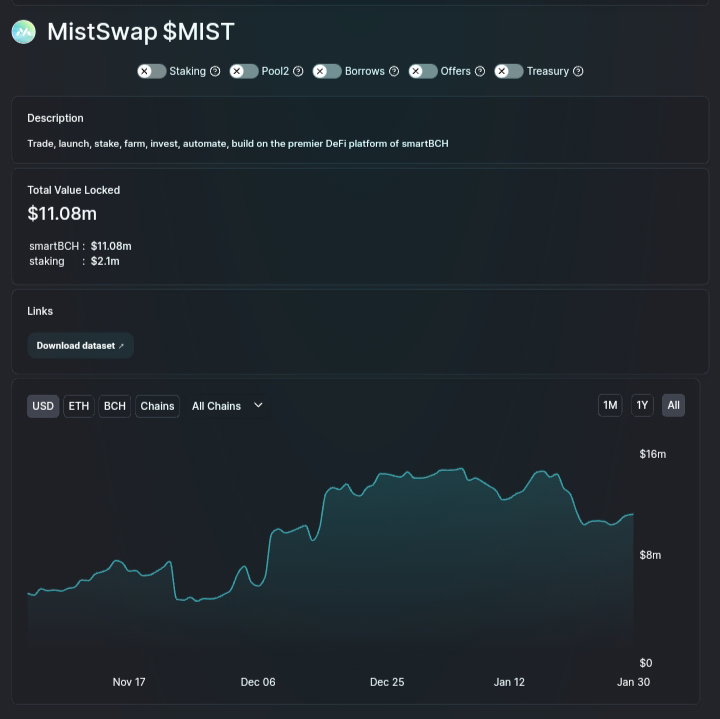Show the All time chart range

tap(673, 405)
